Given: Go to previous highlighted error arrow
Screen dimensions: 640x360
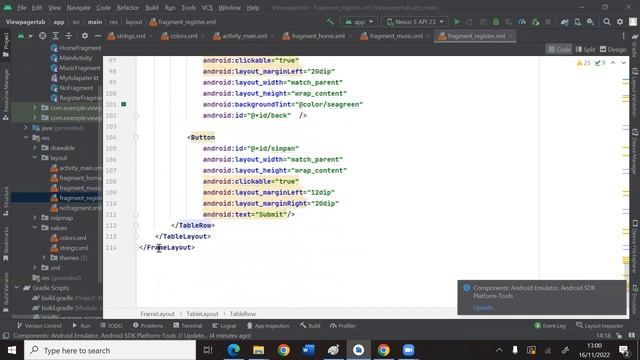Looking at the screenshot, I should coord(613,63).
